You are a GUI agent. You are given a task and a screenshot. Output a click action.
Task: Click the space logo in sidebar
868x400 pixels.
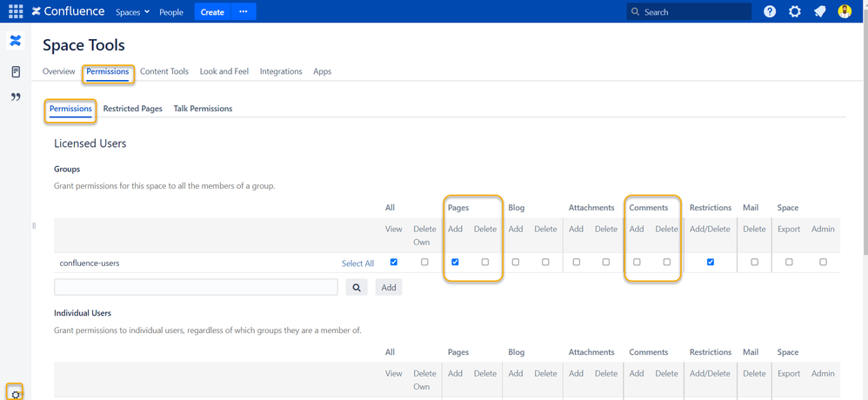coord(16,40)
